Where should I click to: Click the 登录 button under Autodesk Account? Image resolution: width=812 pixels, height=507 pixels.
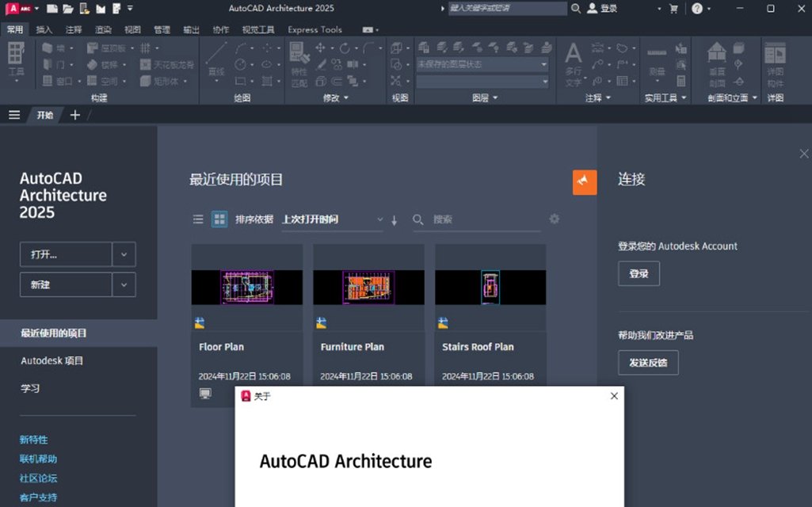click(x=639, y=273)
